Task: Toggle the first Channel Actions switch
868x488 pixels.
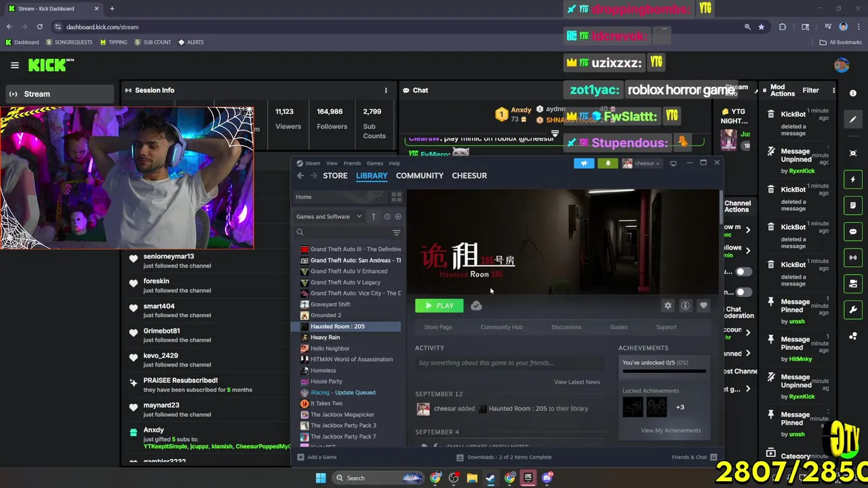Action: 744,272
